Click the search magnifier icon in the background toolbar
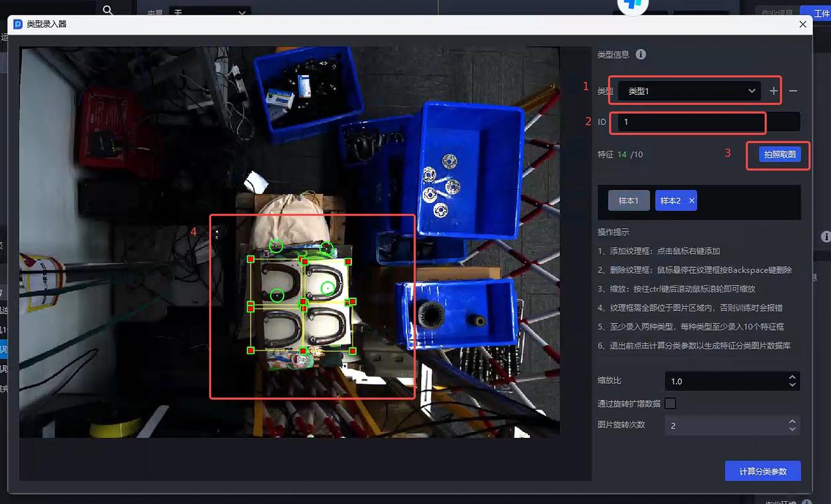This screenshot has height=504, width=831. pyautogui.click(x=108, y=10)
